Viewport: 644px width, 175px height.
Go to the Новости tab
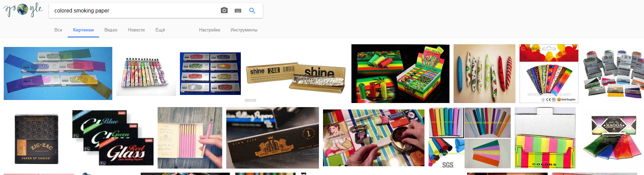pos(136,30)
